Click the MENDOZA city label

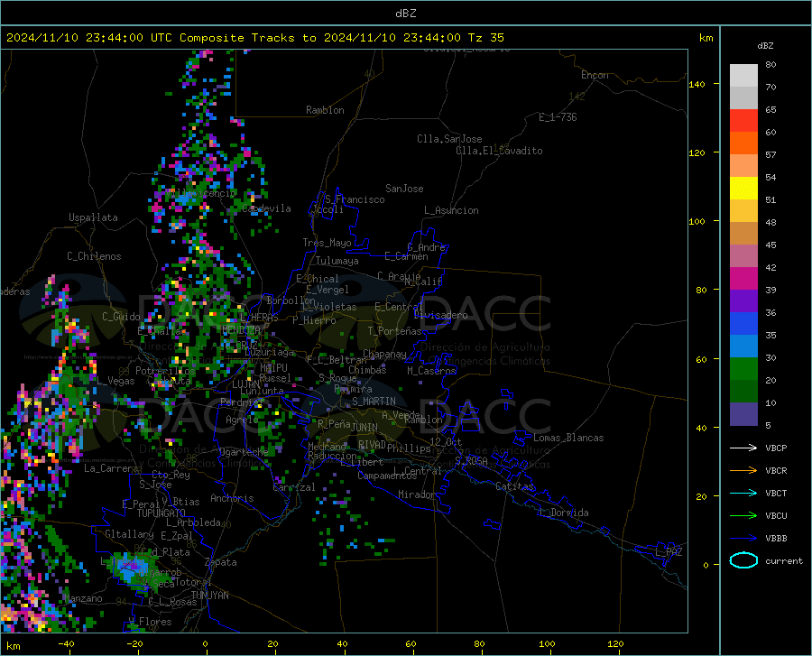click(x=241, y=330)
